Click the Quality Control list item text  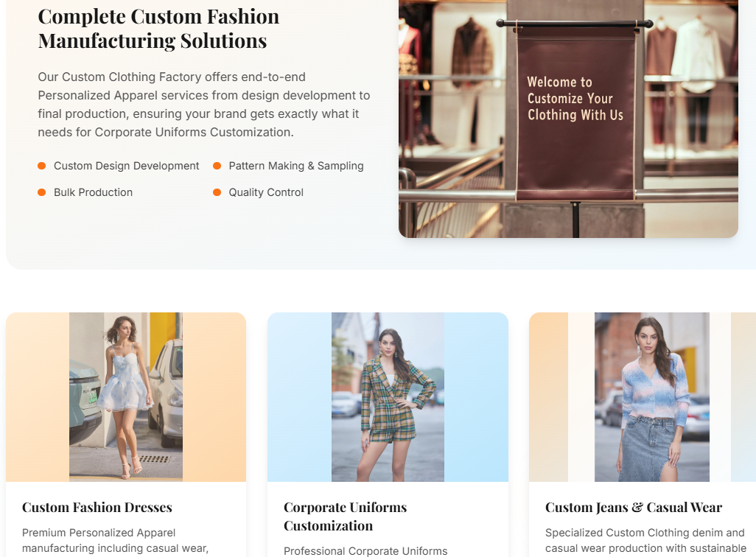(x=266, y=192)
